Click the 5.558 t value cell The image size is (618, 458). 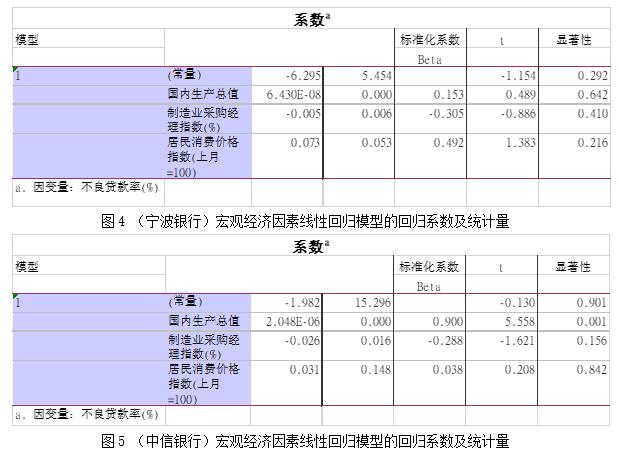coord(501,322)
